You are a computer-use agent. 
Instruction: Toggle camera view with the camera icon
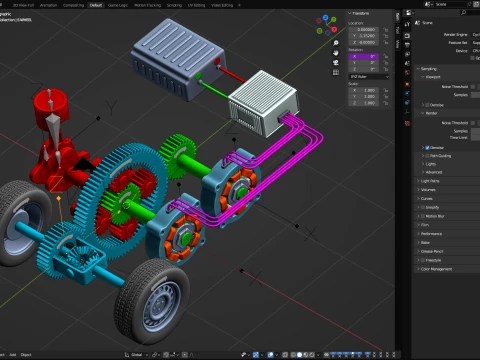click(336, 62)
